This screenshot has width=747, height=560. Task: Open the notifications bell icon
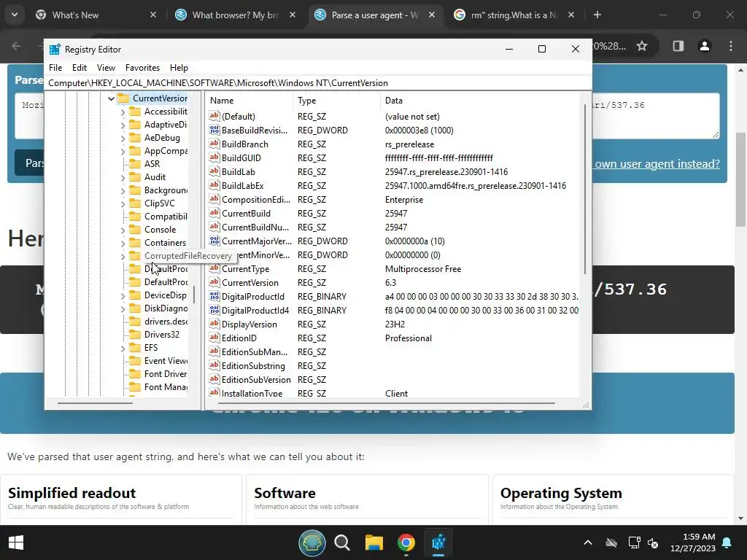coord(727,542)
